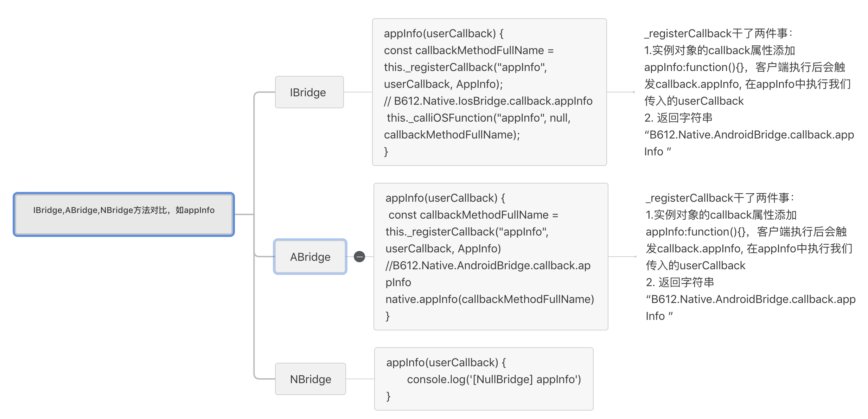Select the _registerCallback note beside IBridge code
The image size is (868, 419).
(x=749, y=92)
